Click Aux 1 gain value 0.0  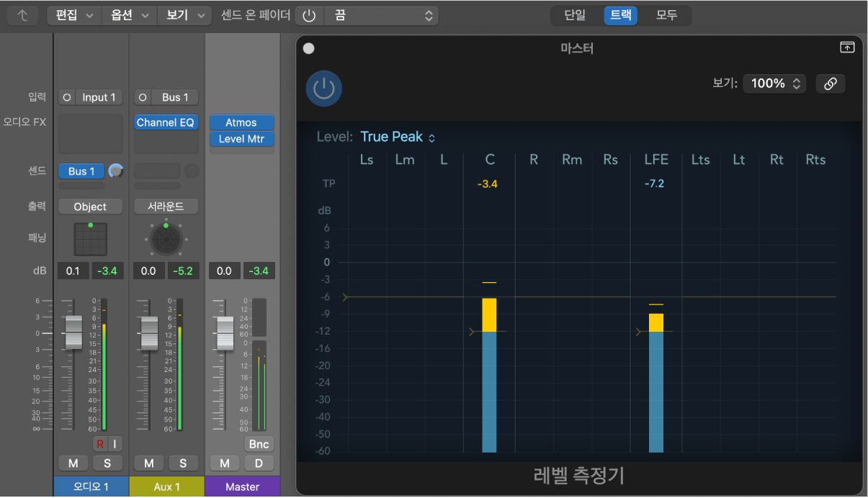coord(149,271)
